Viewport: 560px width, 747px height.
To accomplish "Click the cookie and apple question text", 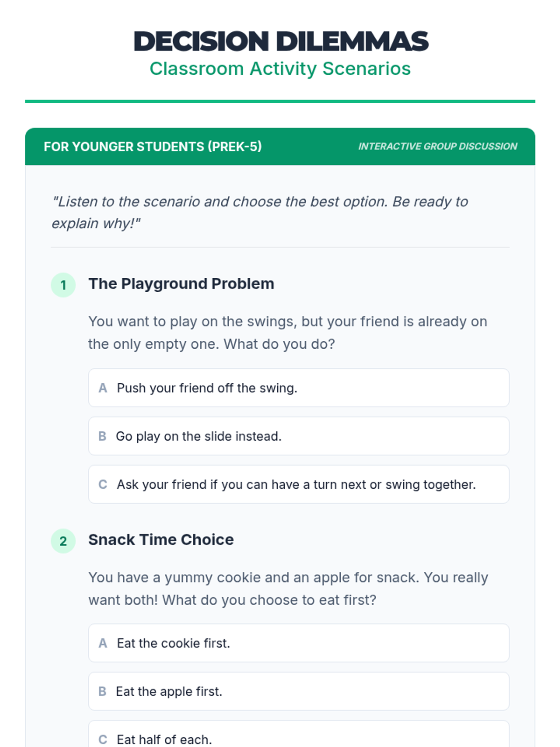I will [288, 588].
